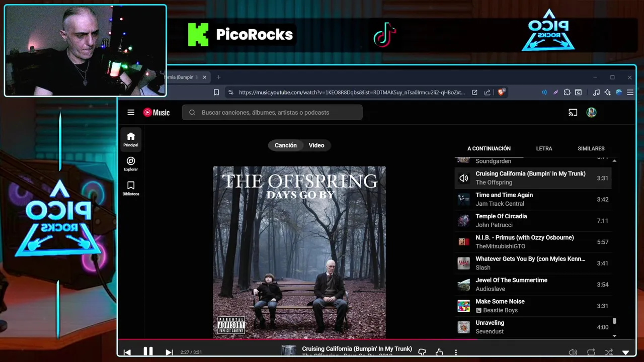
Task: Click the search magnifier icon
Action: [192, 113]
